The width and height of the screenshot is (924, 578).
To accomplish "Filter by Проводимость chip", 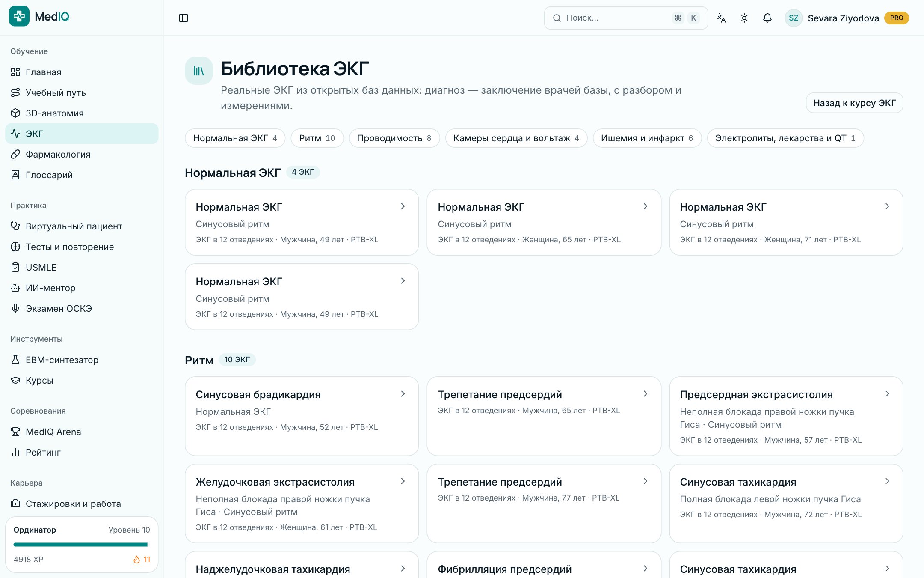I will [394, 138].
